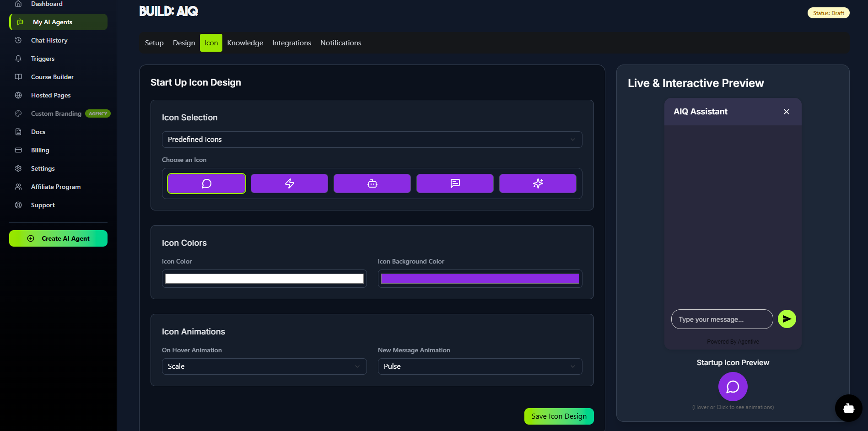Screen dimensions: 868x431
Task: Open the purple Icon Background Color picker
Action: (x=480, y=279)
